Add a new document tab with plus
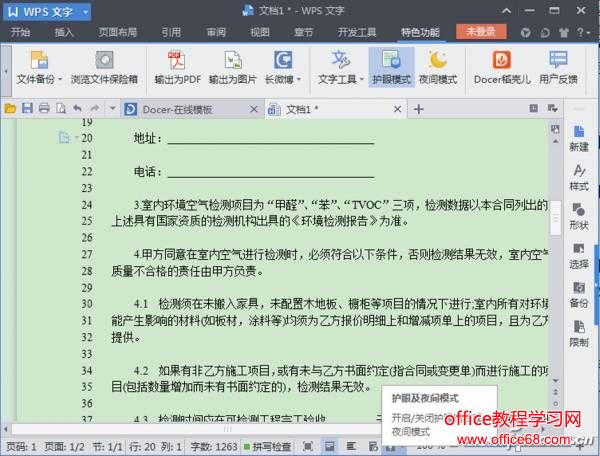The width and height of the screenshot is (600, 456). 419,109
